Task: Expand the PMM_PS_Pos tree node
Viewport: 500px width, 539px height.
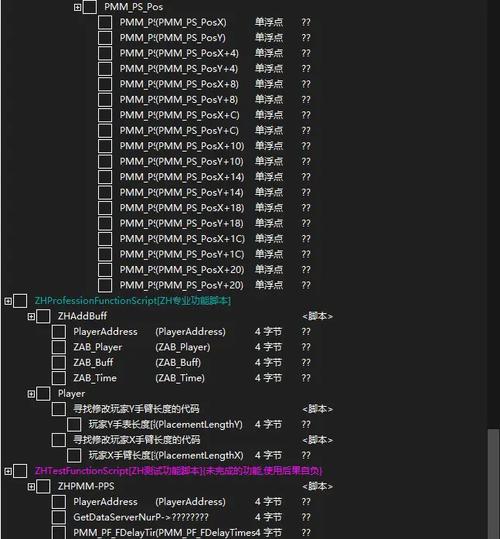Action: pos(77,7)
